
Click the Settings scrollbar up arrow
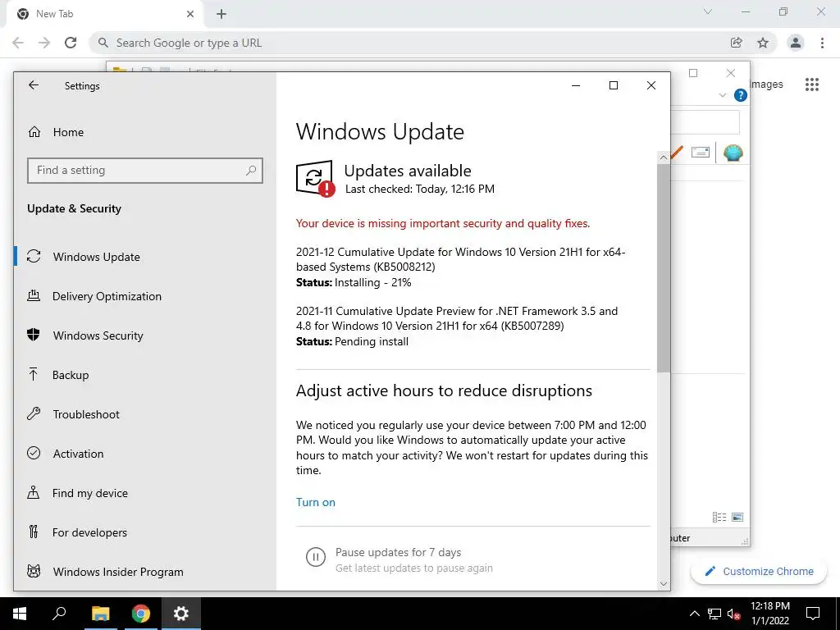pyautogui.click(x=663, y=157)
